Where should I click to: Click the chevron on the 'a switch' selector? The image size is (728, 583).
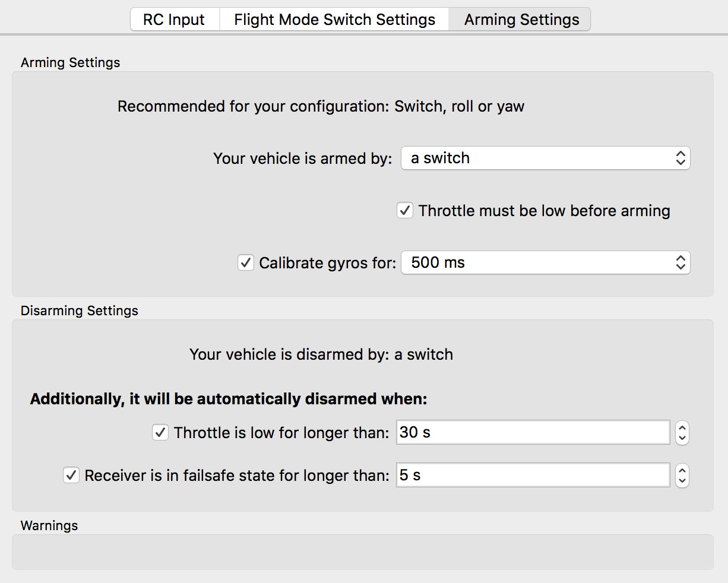(680, 158)
